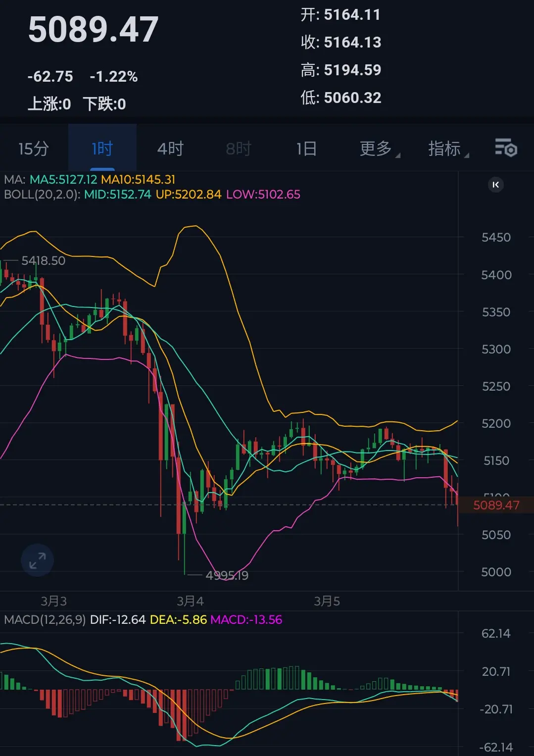Click the 下跌:0 counter
The image size is (534, 756).
pyautogui.click(x=104, y=104)
